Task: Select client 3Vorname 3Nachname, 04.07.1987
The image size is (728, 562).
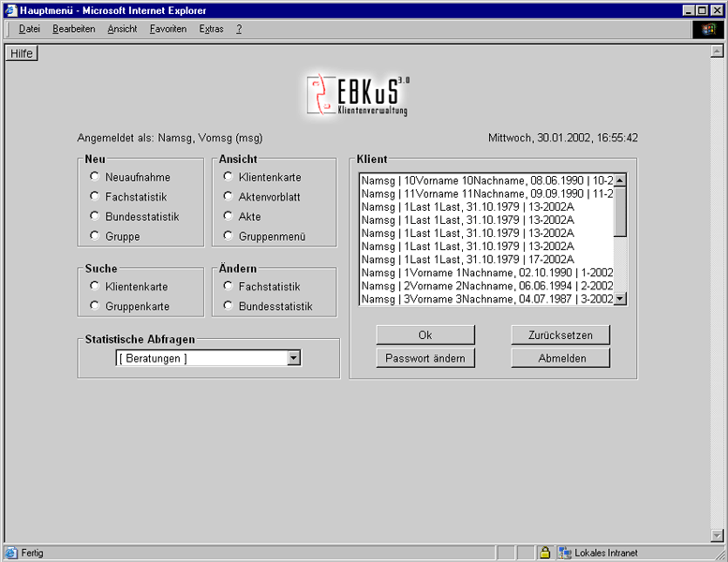Action: click(487, 299)
